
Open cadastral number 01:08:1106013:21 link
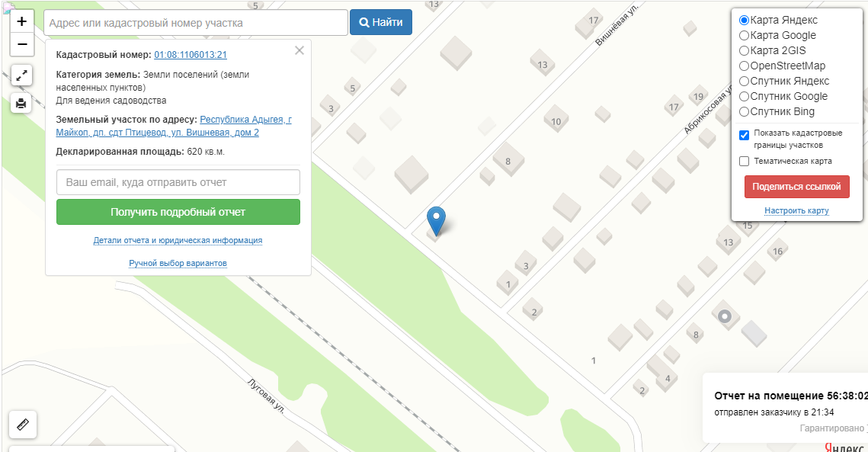pos(191,55)
